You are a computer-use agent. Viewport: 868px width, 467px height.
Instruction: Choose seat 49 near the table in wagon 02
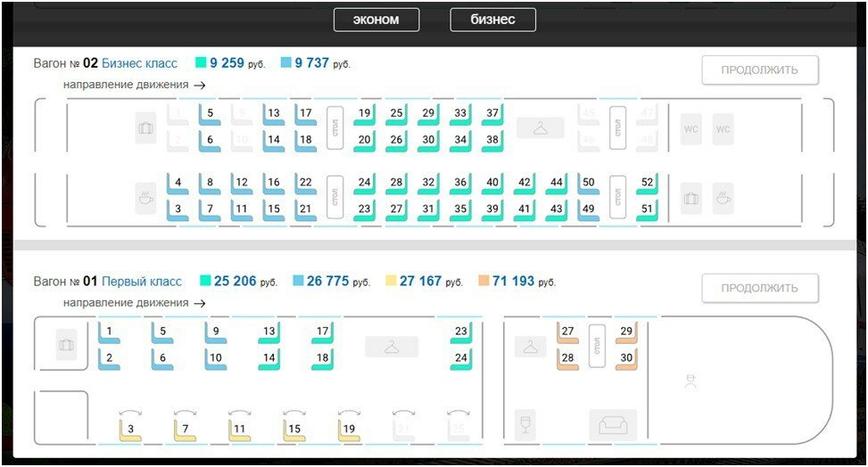point(589,209)
